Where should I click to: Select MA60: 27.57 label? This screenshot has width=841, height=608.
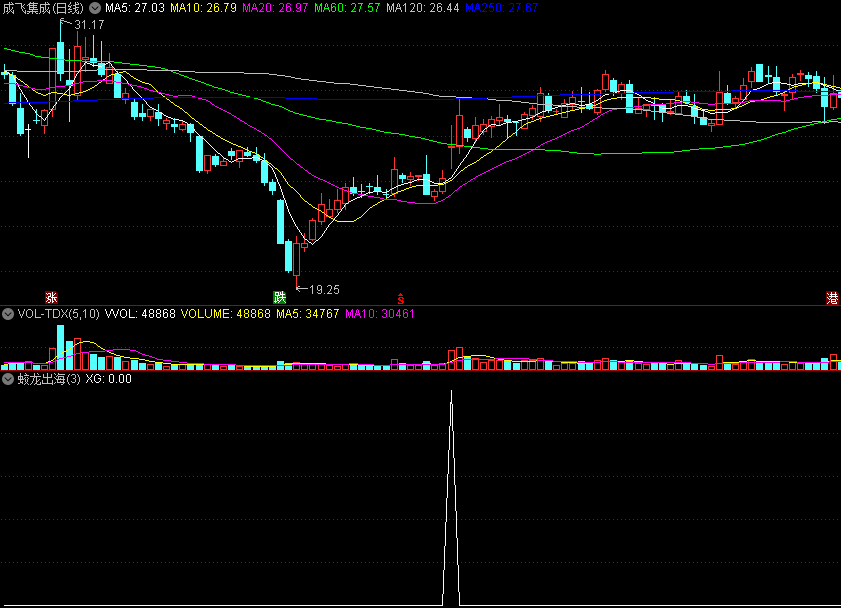point(347,8)
